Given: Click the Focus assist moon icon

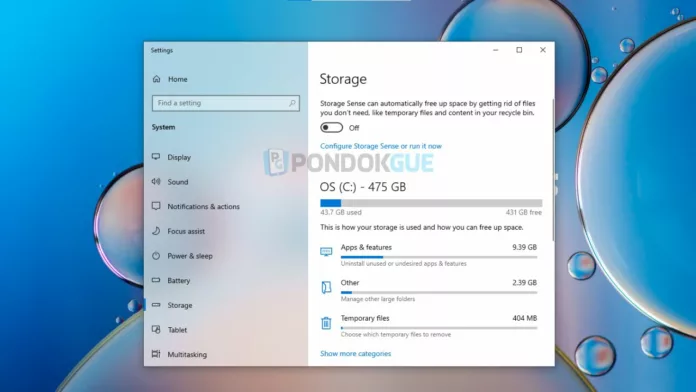Looking at the screenshot, I should pos(156,231).
